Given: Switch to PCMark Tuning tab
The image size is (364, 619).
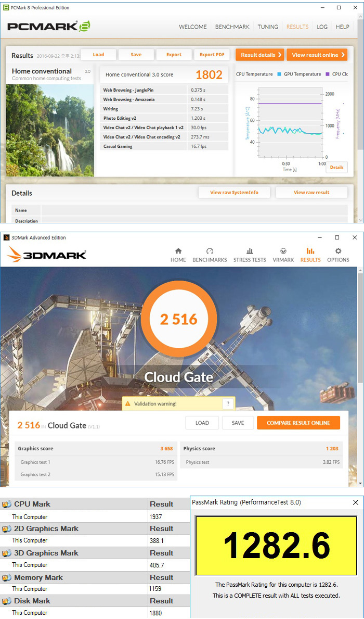Looking at the screenshot, I should pyautogui.click(x=268, y=27).
